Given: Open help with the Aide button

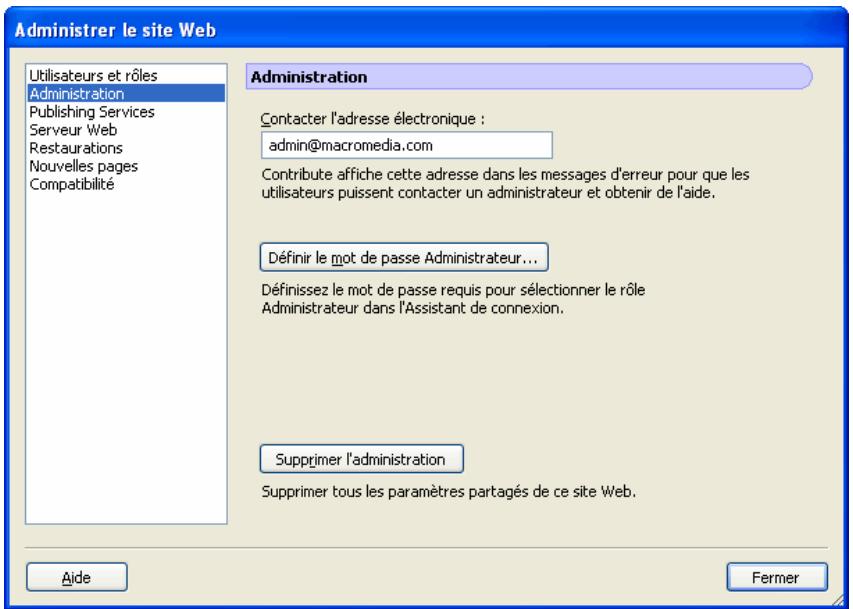Looking at the screenshot, I should [77, 577].
